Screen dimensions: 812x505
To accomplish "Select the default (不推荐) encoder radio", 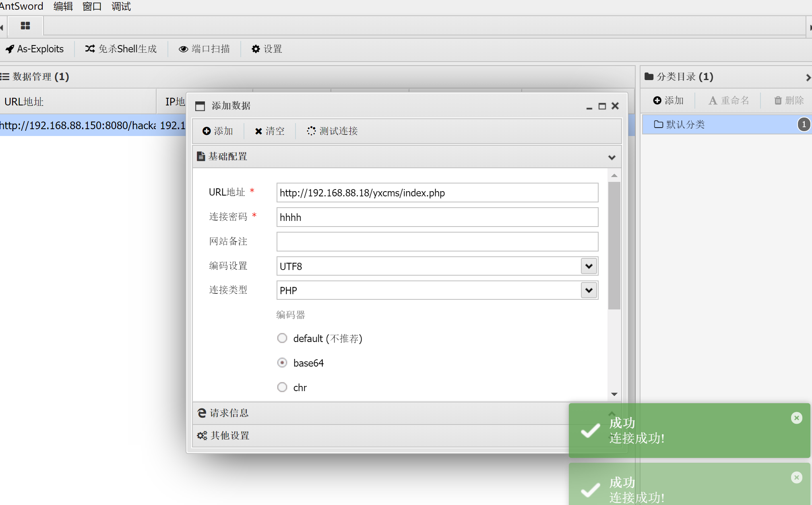I will [282, 338].
